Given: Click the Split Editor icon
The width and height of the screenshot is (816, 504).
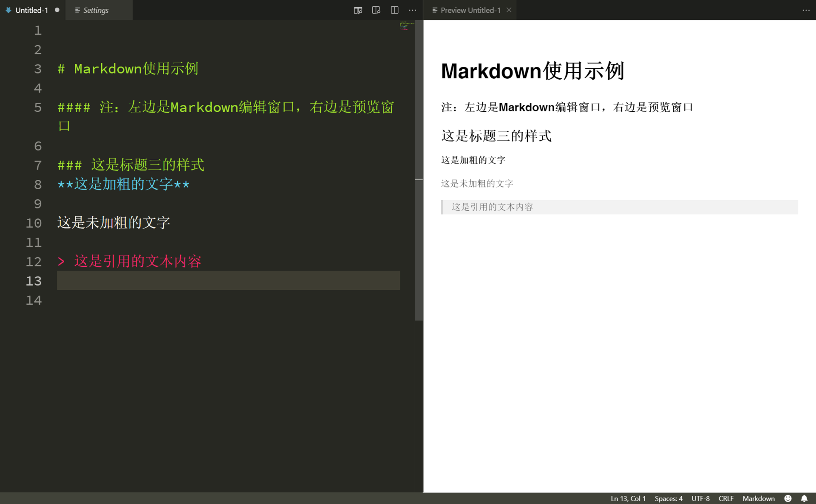Looking at the screenshot, I should pos(394,10).
